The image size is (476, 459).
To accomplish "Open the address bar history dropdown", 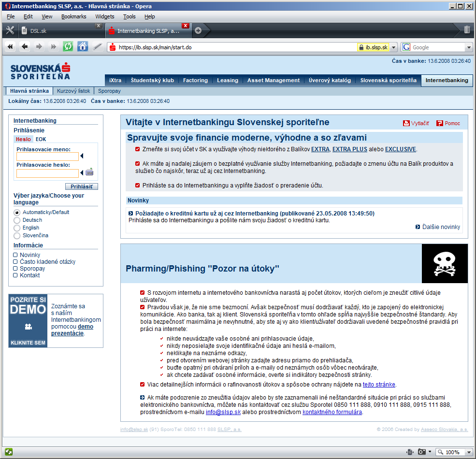I will (x=394, y=47).
